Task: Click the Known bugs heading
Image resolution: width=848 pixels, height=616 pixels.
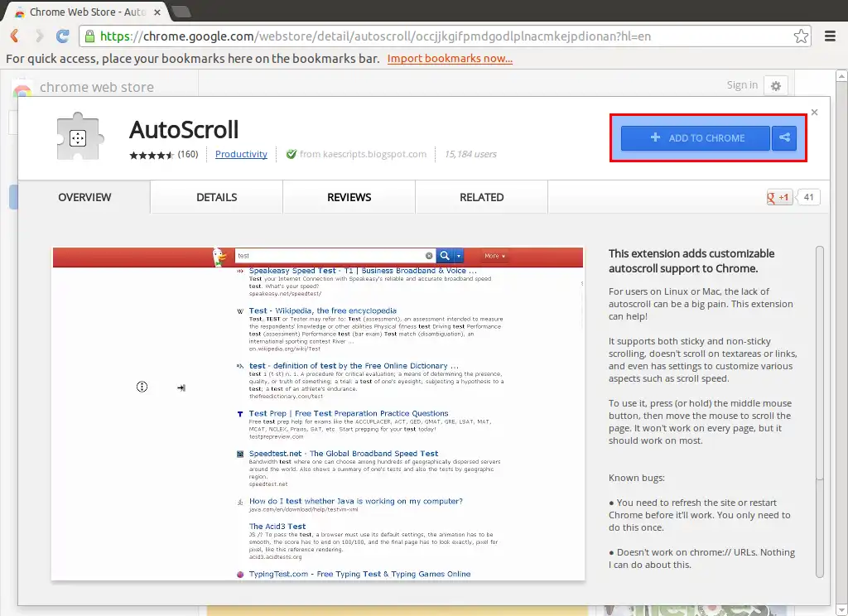Action: pos(637,478)
